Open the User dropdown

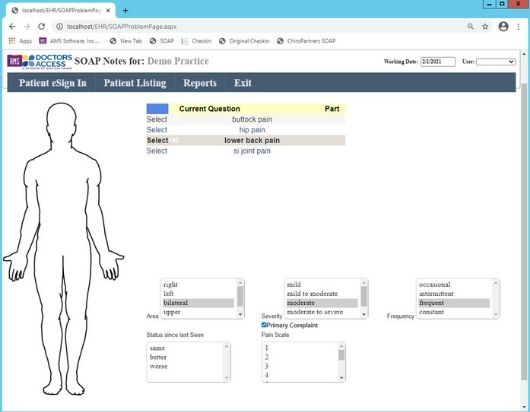496,62
